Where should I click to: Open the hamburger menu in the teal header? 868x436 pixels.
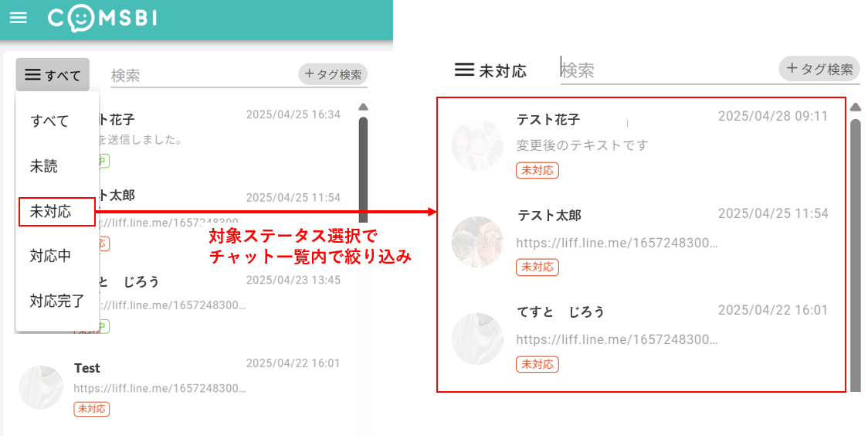(19, 18)
